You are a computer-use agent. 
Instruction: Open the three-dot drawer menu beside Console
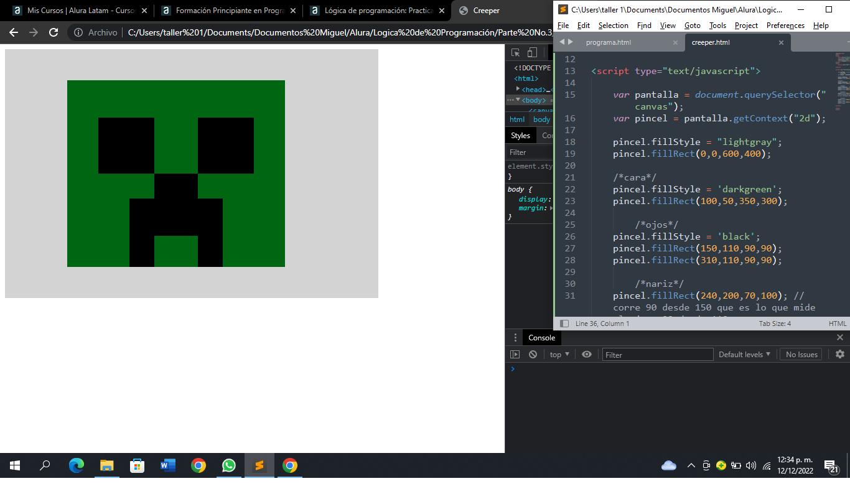515,337
